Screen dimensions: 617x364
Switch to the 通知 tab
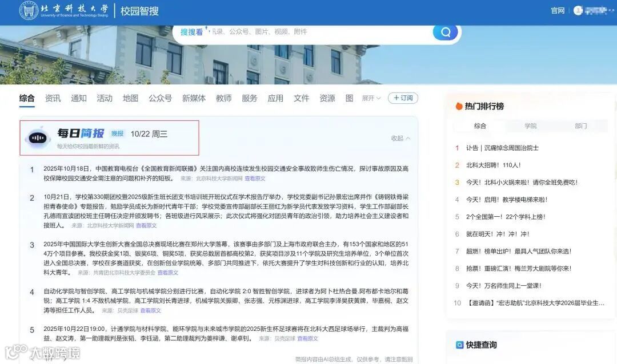pos(79,98)
